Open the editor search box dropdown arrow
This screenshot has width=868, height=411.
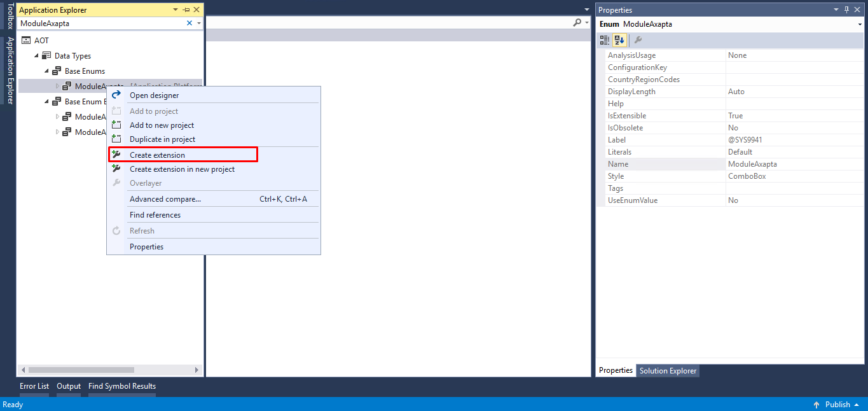(x=586, y=22)
